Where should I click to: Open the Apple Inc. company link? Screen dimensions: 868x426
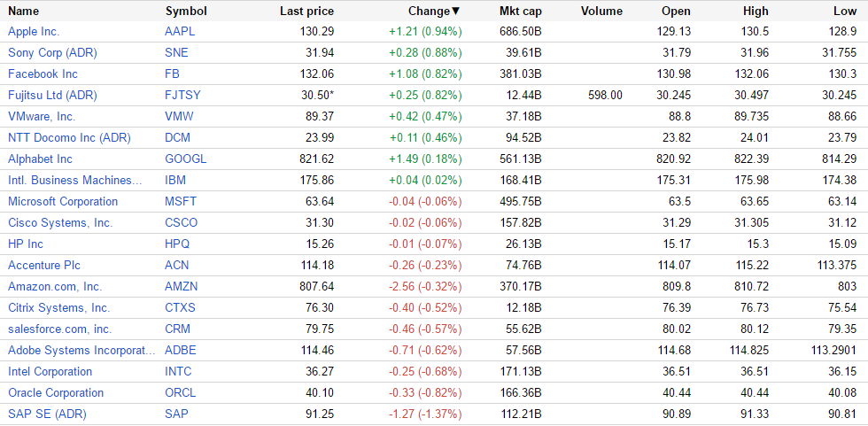[35, 32]
